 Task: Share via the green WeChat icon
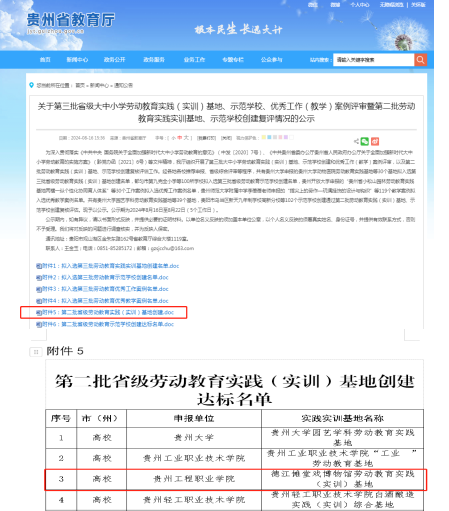(x=365, y=141)
